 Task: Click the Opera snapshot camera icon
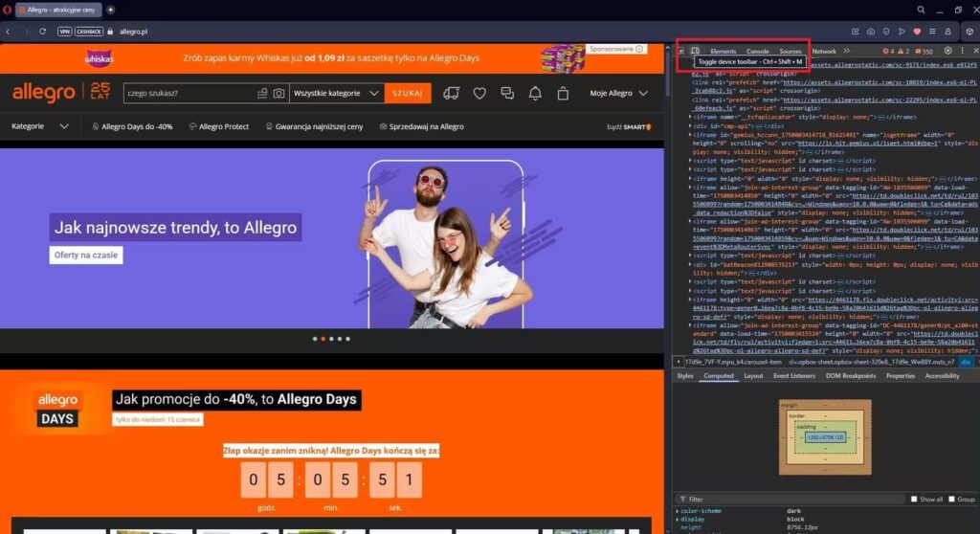click(x=871, y=32)
